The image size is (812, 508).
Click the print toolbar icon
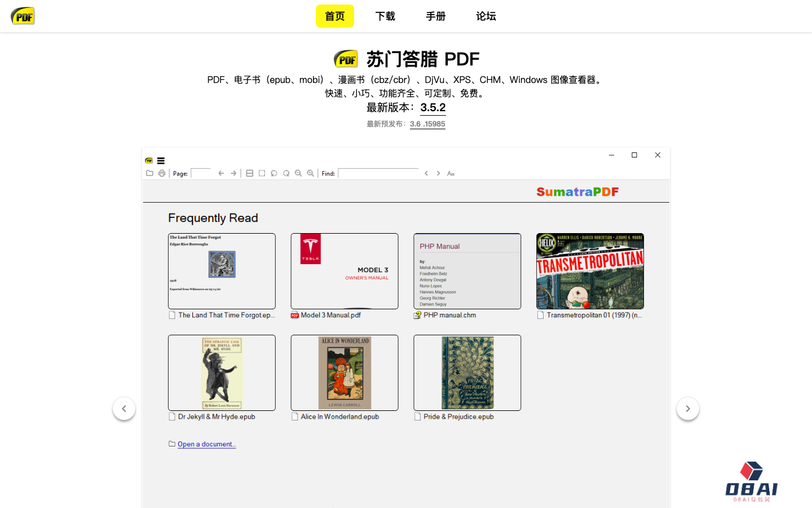162,173
